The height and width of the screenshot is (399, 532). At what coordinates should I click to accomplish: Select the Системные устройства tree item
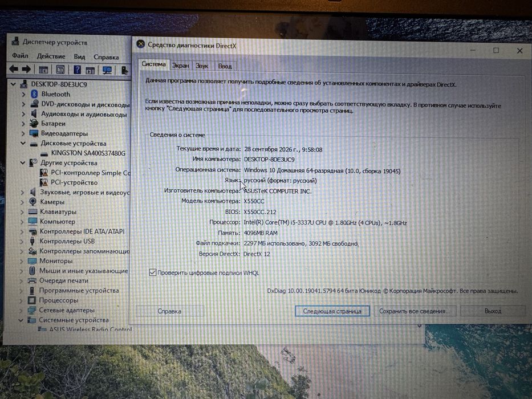(x=74, y=320)
